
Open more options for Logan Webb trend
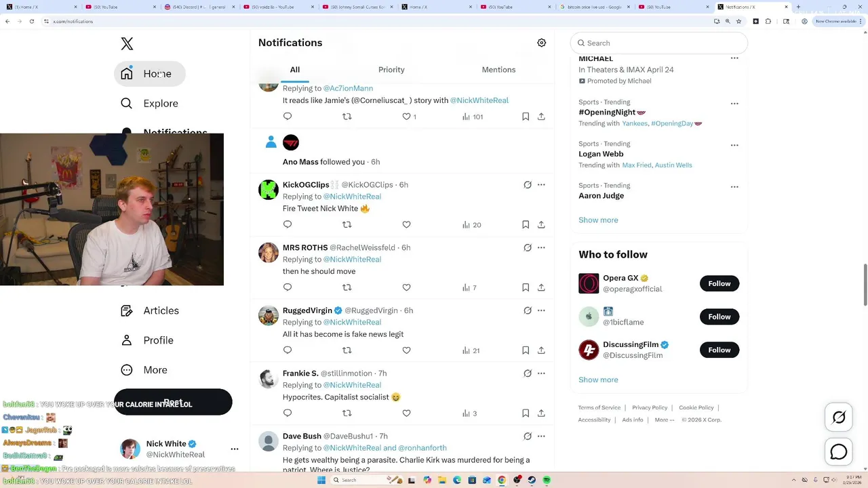pos(734,145)
